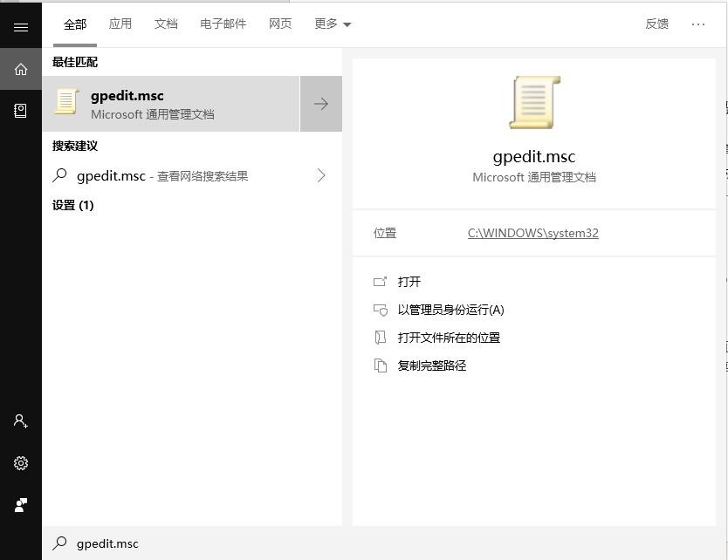Click the 复制完整路径 copy icon
Viewport: 728px width, 560px height.
(381, 365)
